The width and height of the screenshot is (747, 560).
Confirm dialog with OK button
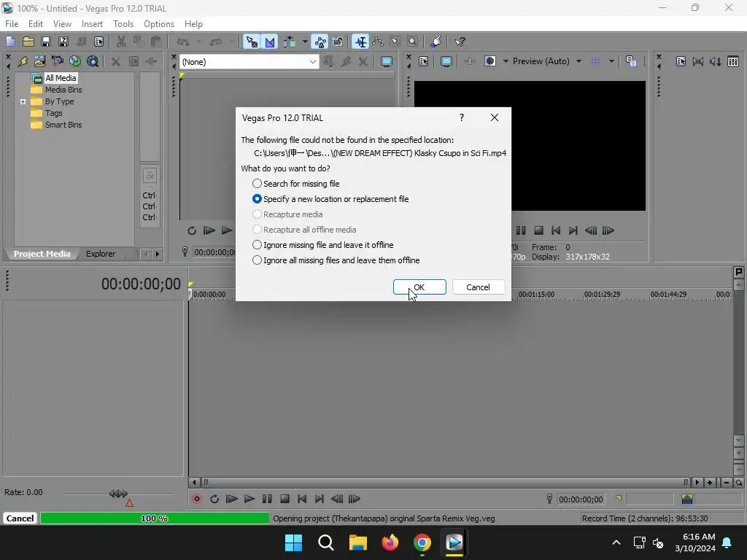click(x=419, y=287)
